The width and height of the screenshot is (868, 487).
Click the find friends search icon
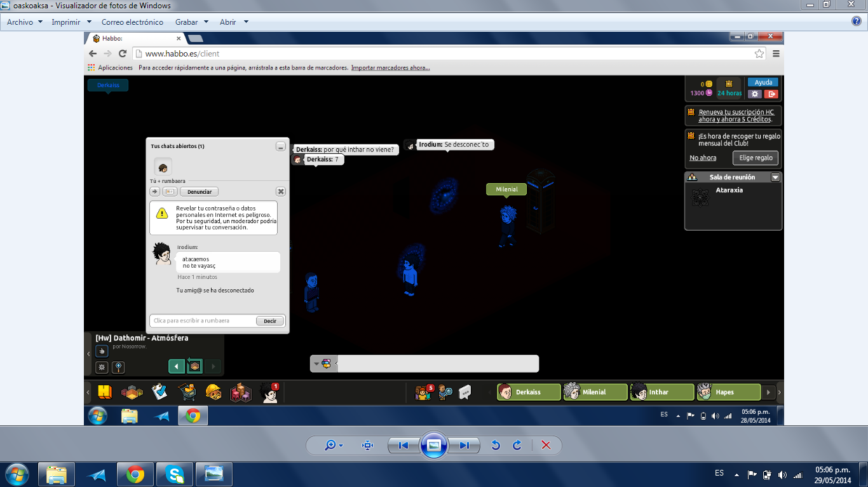pos(445,392)
